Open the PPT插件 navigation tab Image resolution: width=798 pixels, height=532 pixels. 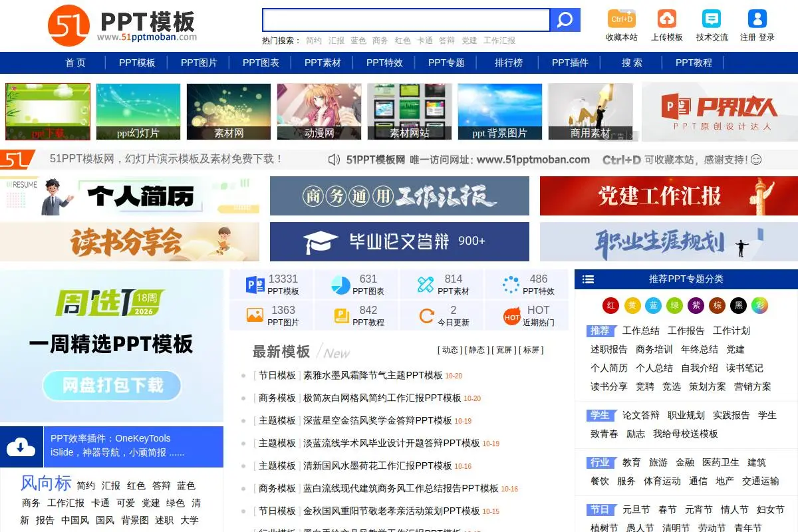pos(570,63)
